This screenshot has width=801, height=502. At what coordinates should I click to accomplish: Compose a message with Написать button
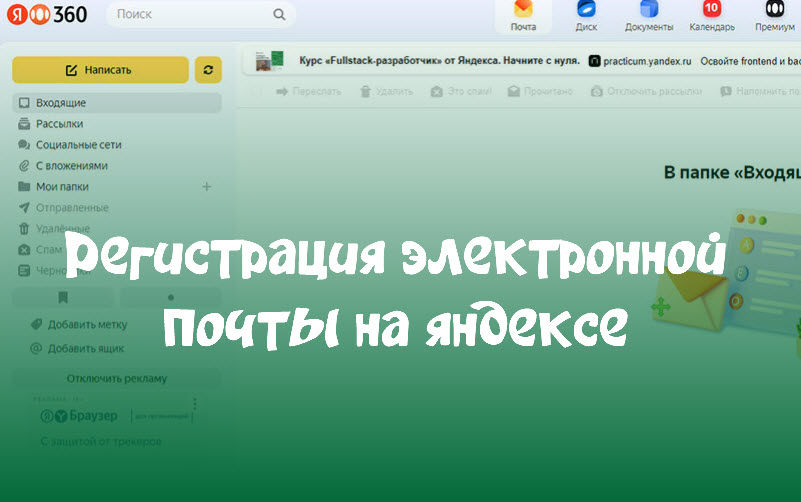pyautogui.click(x=100, y=70)
